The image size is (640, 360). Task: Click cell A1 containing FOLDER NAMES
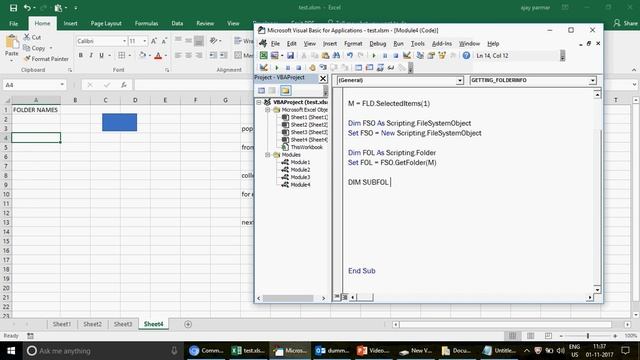tap(36, 110)
